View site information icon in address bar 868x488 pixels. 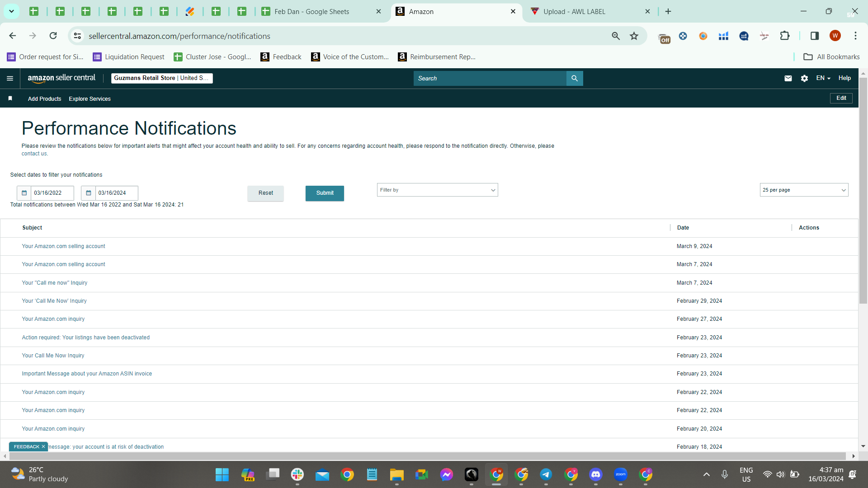pos(77,36)
